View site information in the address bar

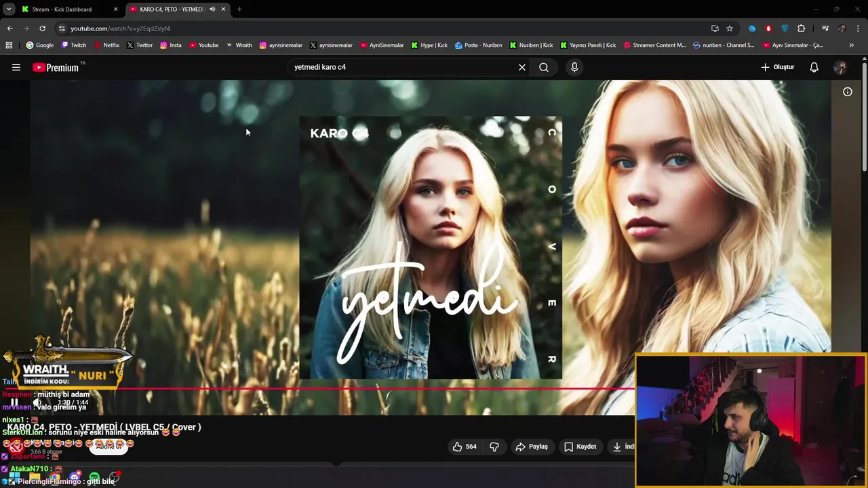62,28
